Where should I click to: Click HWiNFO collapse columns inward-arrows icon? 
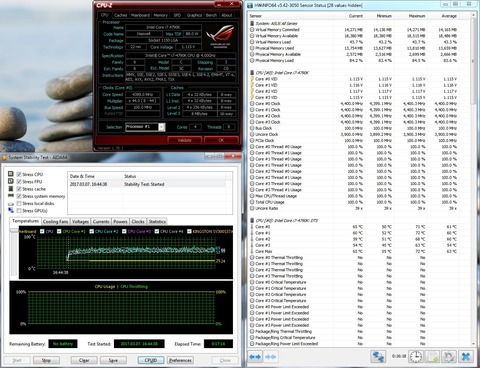(x=270, y=357)
